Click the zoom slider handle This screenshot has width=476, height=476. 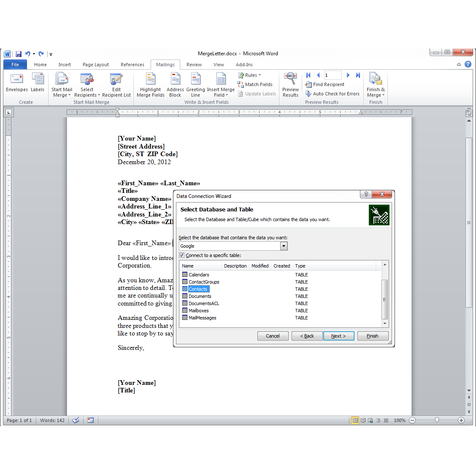click(437, 420)
